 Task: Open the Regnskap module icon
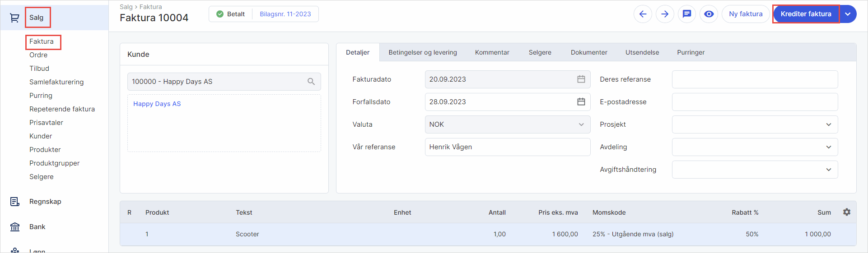pyautogui.click(x=15, y=202)
